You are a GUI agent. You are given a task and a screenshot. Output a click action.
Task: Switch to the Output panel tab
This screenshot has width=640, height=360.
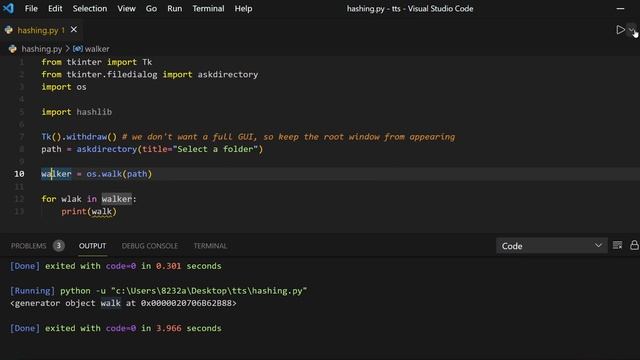click(93, 246)
